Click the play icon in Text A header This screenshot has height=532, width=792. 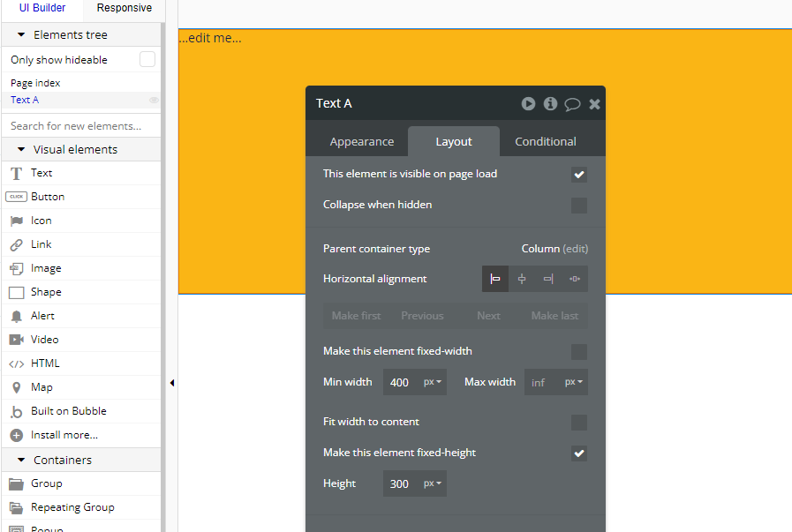tap(528, 103)
